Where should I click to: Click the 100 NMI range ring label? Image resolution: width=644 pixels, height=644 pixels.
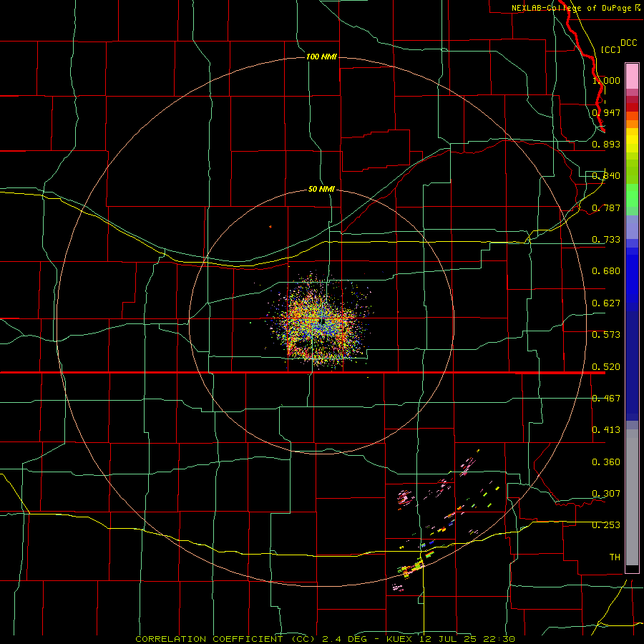point(321,57)
